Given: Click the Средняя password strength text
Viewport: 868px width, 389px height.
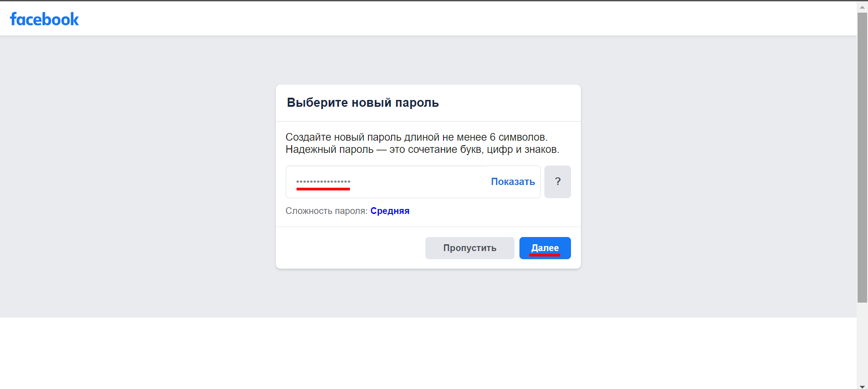Looking at the screenshot, I should (x=390, y=211).
